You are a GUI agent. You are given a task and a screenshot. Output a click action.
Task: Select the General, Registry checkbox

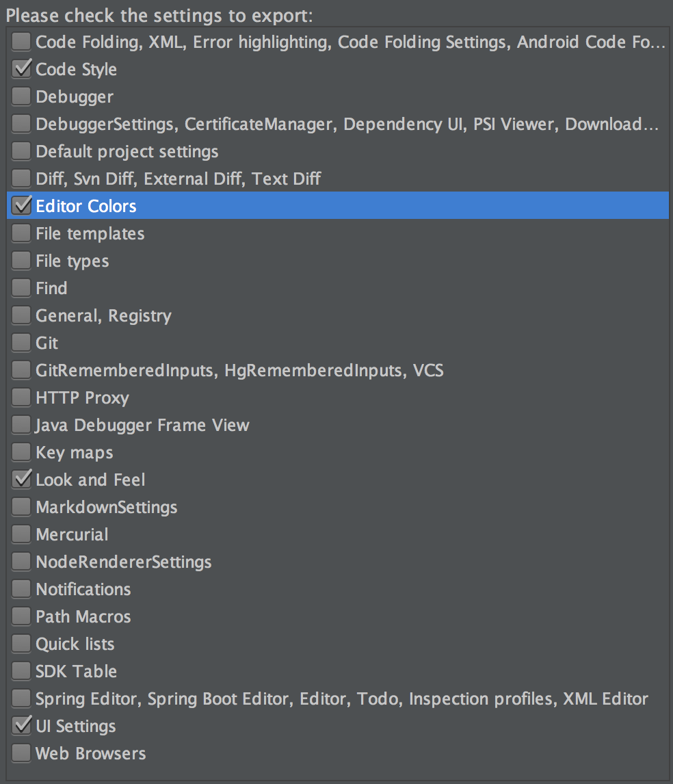tap(22, 315)
